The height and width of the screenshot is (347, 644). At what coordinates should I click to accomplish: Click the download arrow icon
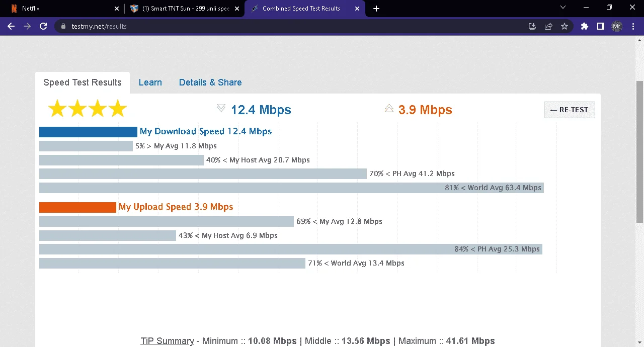click(221, 108)
